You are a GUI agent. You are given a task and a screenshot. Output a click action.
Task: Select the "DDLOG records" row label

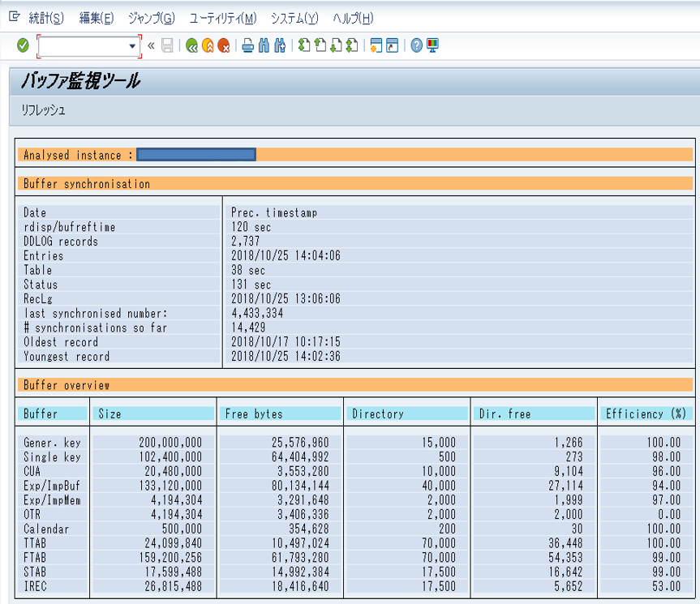pos(60,242)
